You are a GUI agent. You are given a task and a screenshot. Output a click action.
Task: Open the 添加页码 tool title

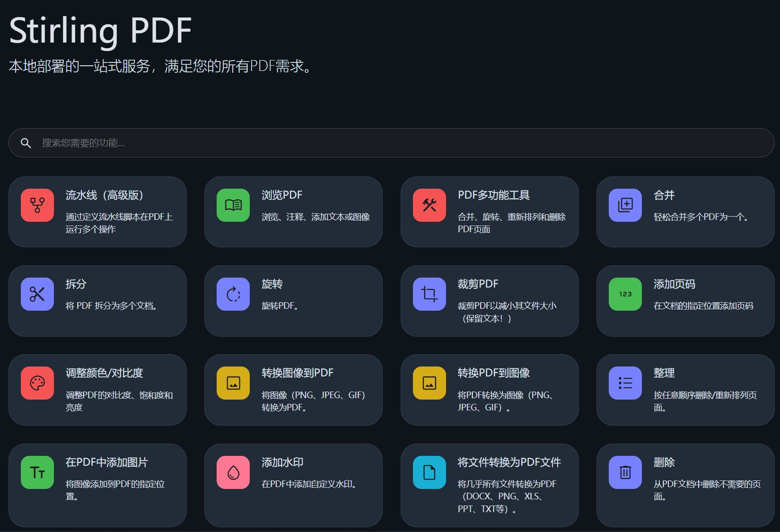[675, 284]
